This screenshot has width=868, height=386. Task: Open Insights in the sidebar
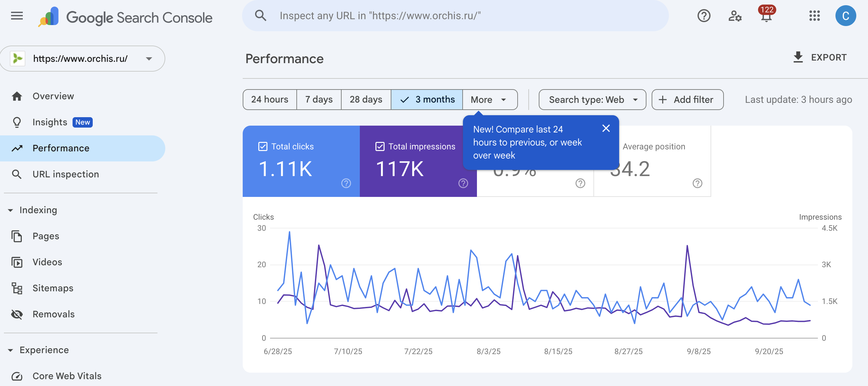(x=50, y=122)
